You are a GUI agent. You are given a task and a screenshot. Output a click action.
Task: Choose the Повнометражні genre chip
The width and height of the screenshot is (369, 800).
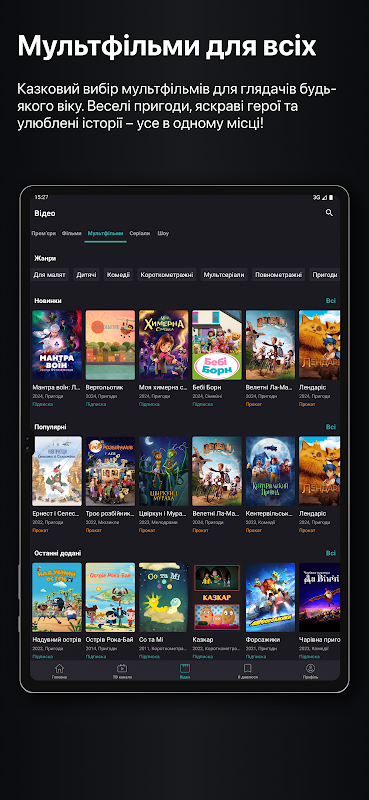click(279, 274)
